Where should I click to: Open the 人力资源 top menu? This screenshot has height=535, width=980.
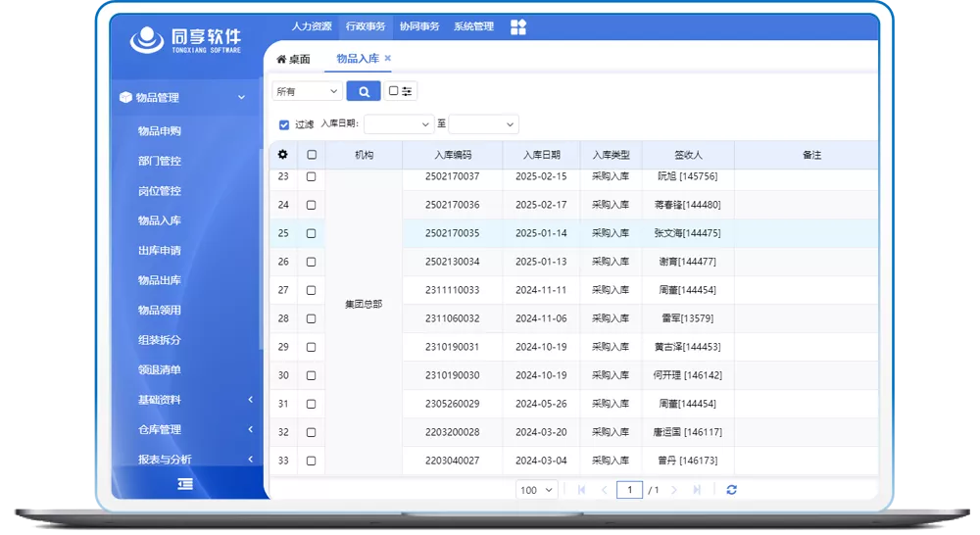(312, 26)
